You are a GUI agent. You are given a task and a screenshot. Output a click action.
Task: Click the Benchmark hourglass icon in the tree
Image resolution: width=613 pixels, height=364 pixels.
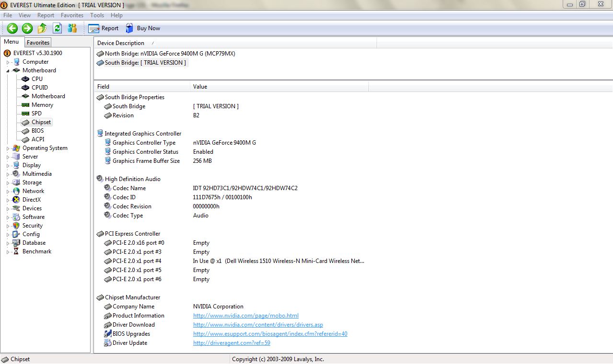(x=16, y=251)
